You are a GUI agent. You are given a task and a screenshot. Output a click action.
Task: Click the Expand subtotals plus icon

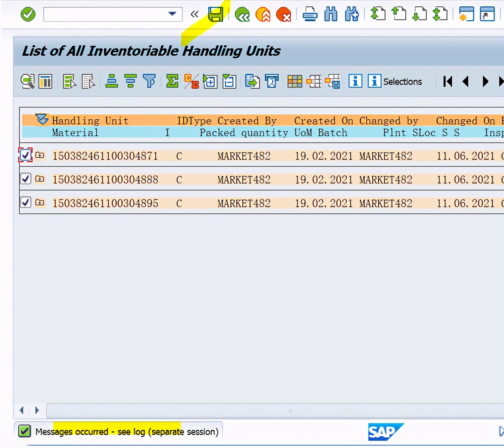[210, 81]
